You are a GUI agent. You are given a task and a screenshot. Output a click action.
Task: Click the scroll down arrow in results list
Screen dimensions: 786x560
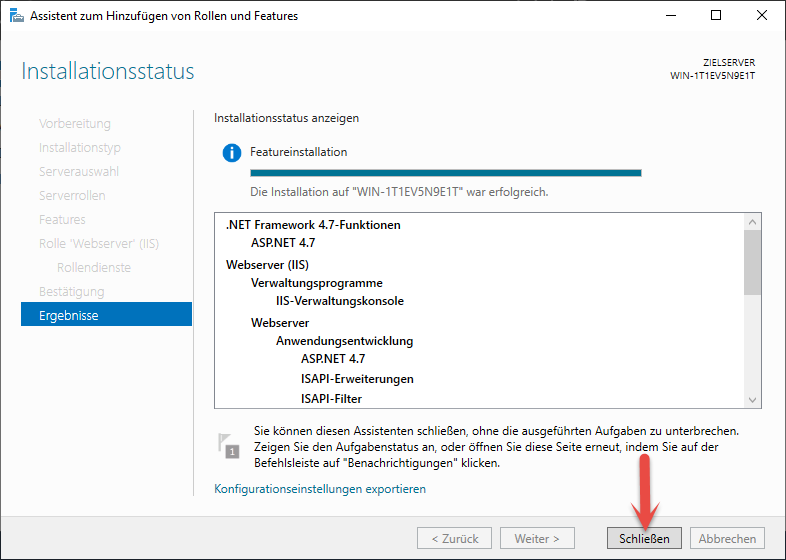[x=753, y=399]
